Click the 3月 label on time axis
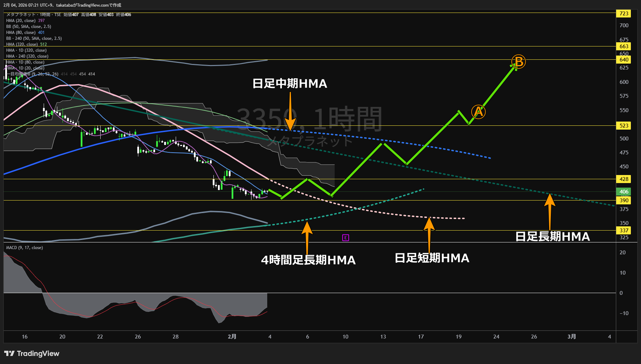Screen dimensions: 641x364 571,337
